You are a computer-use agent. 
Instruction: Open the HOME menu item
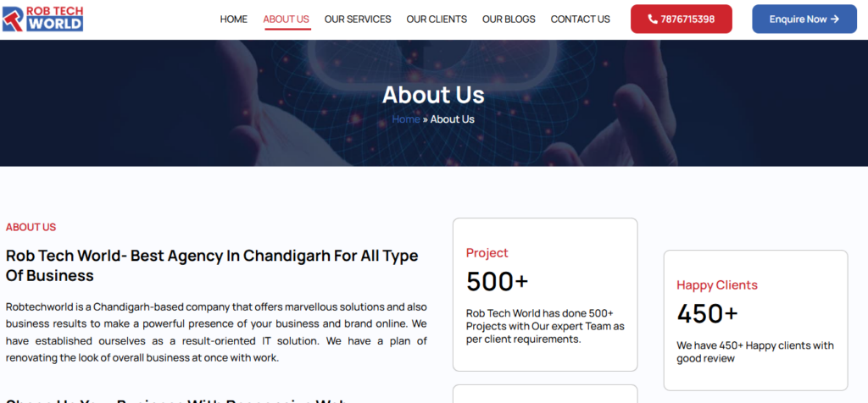(234, 19)
